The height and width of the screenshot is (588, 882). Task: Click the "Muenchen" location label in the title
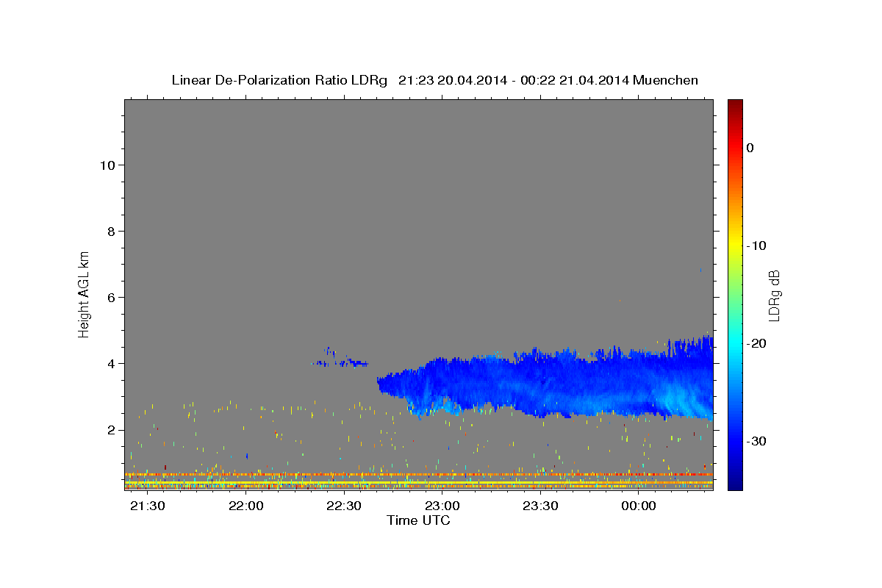click(666, 80)
